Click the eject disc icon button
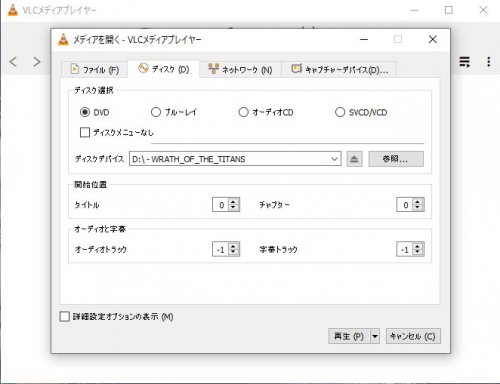This screenshot has height=384, width=500. pyautogui.click(x=354, y=159)
